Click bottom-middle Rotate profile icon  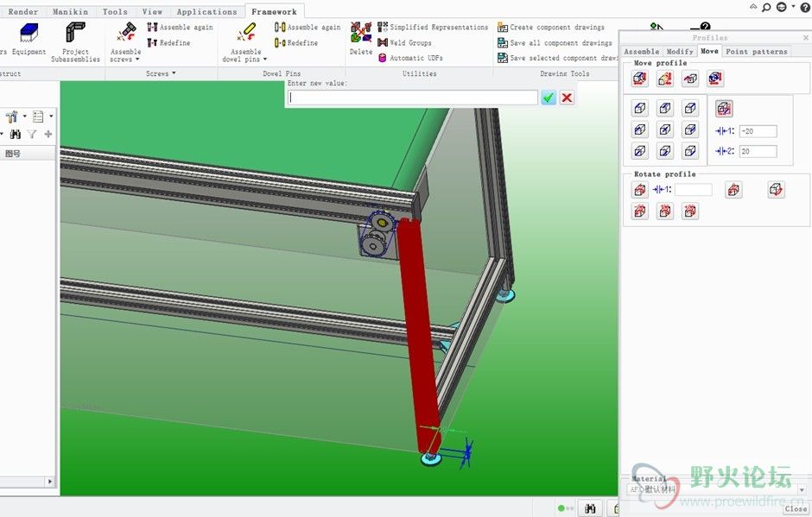(x=665, y=211)
